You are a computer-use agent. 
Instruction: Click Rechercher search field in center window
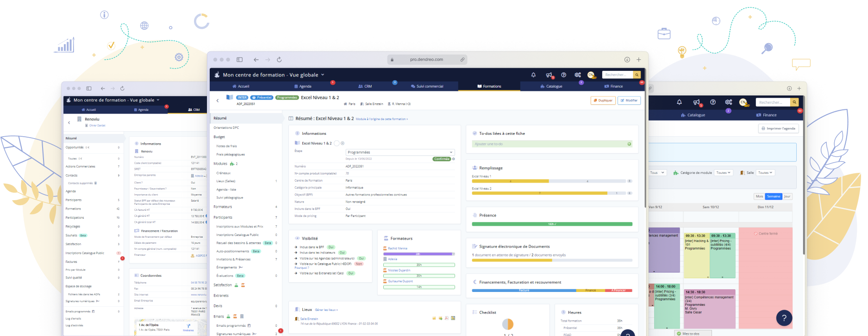point(618,75)
